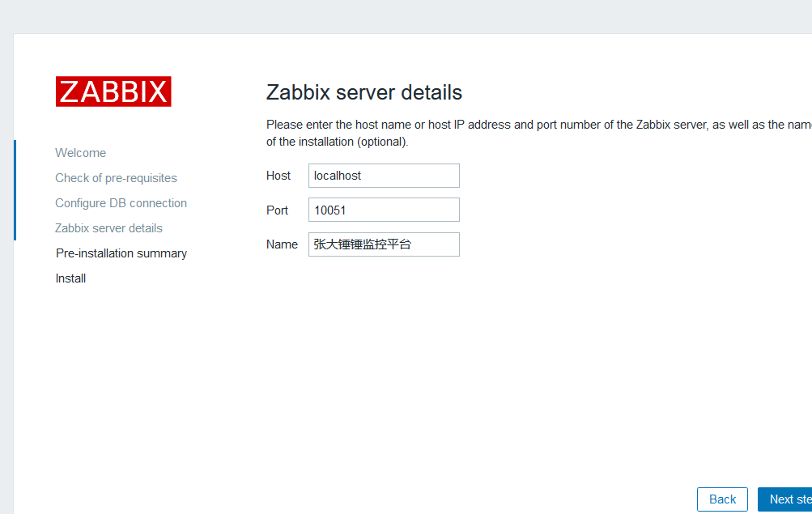Click the Zabbix server details page heading
Viewport: 812px width, 514px height.
pyautogui.click(x=363, y=92)
